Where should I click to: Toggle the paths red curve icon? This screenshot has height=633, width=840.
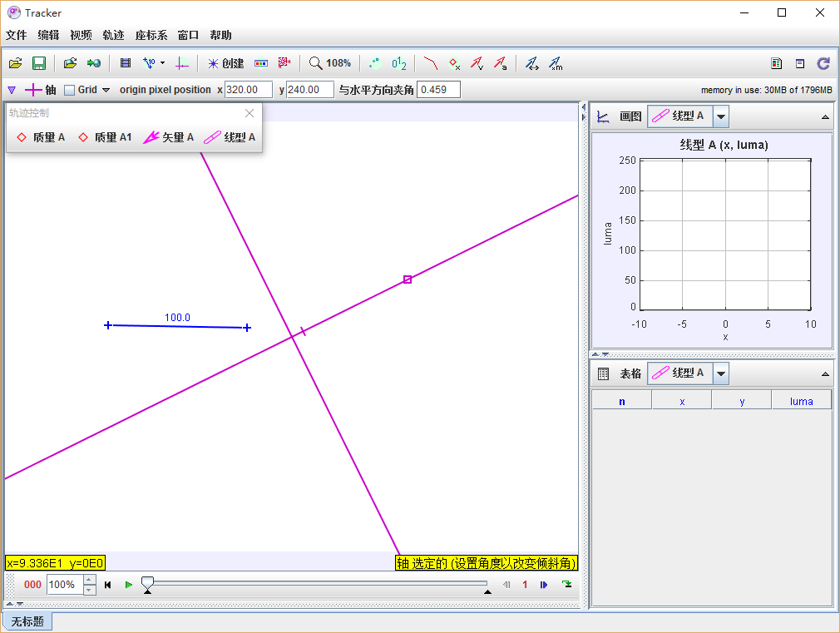click(431, 63)
